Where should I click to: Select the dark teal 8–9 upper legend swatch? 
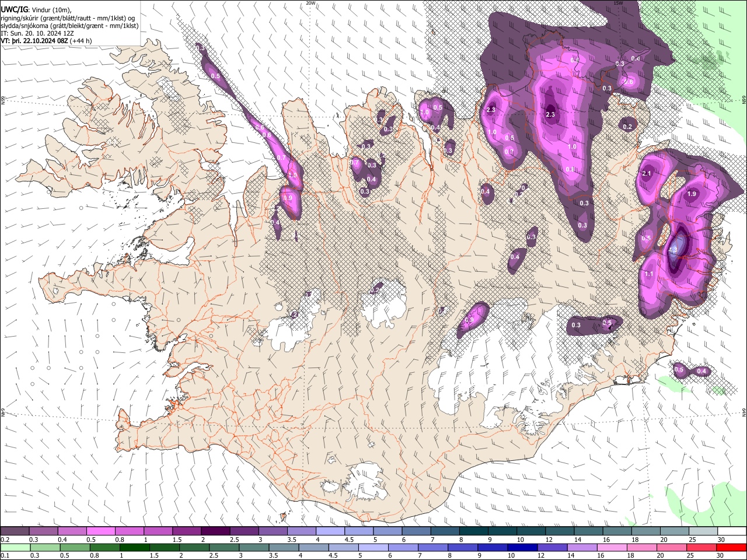click(474, 531)
